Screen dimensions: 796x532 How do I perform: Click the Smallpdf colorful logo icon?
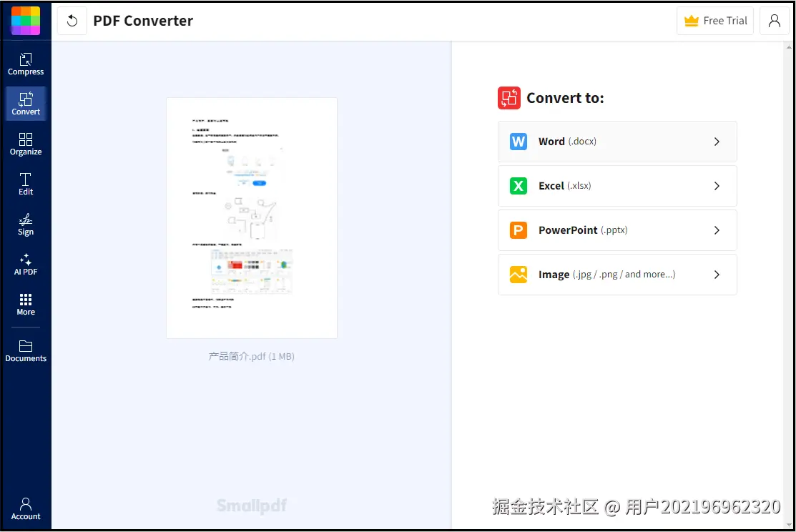(25, 21)
